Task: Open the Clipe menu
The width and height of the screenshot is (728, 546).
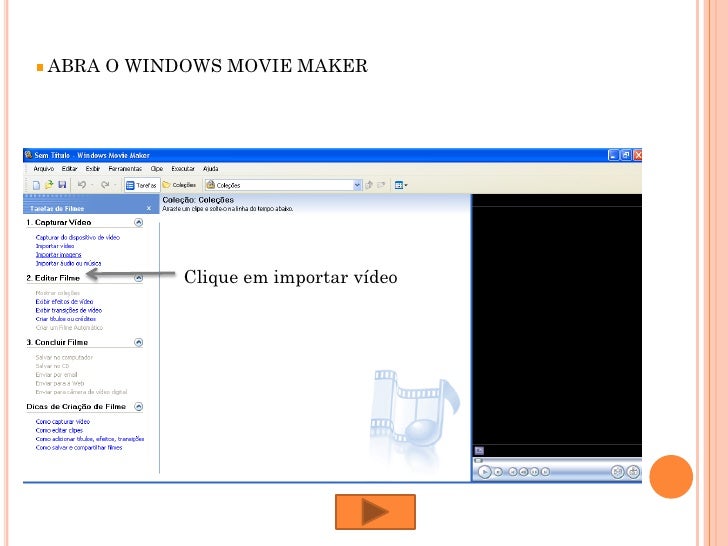Action: [x=156, y=169]
